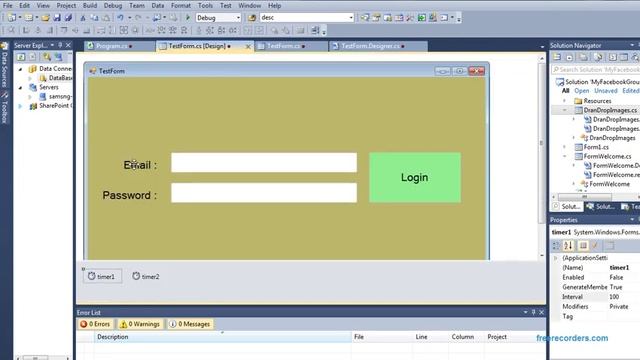Image resolution: width=640 pixels, height=360 pixels.
Task: Click the Copy icon in the toolbar
Action: 94,18
